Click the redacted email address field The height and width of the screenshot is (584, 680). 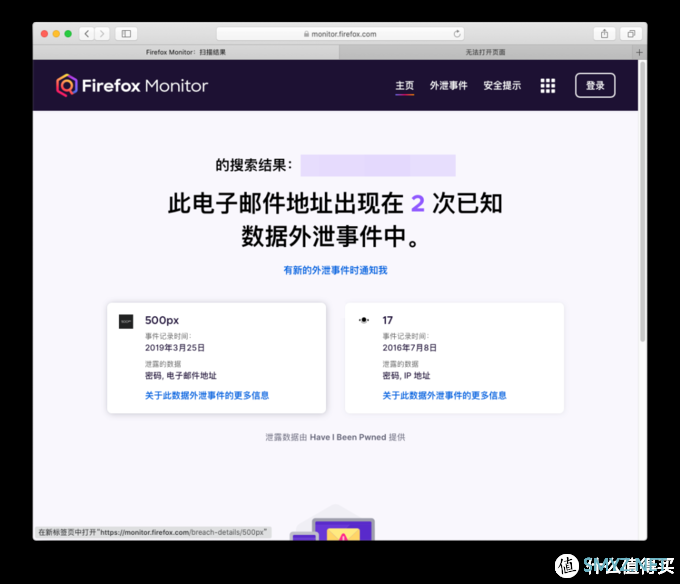378,165
